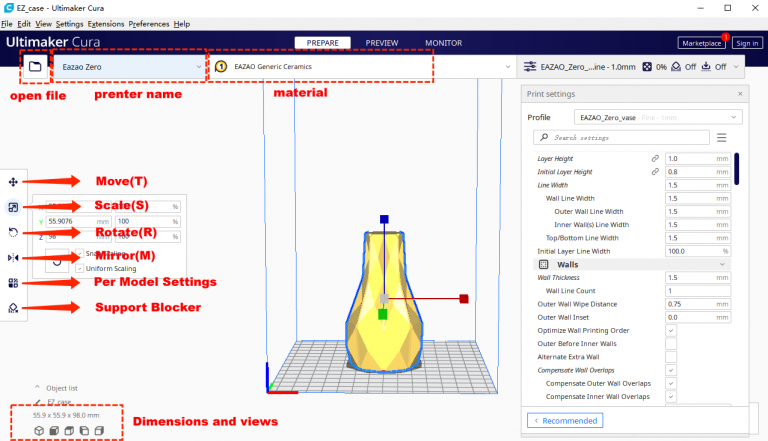Click the Layer Height value field
The width and height of the screenshot is (768, 441).
click(x=697, y=159)
